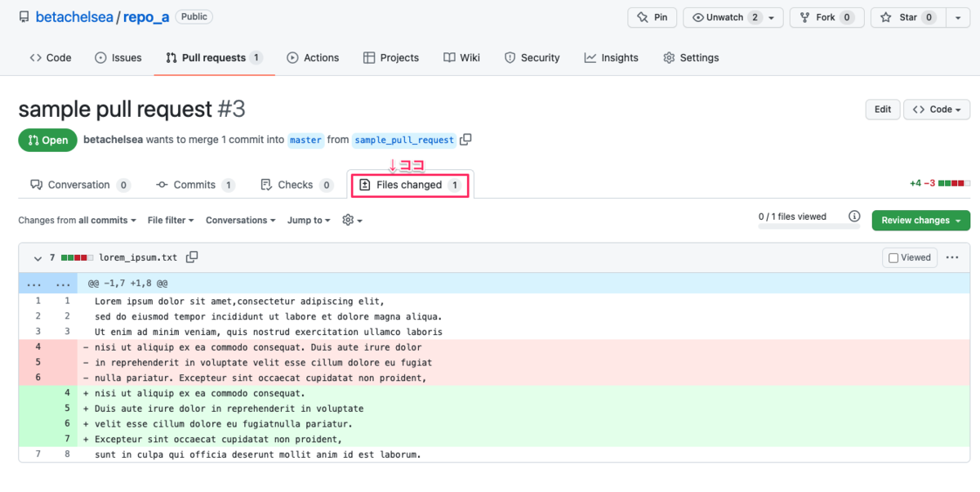The width and height of the screenshot is (980, 492).
Task: Switch to the Code repository tab
Action: [51, 58]
